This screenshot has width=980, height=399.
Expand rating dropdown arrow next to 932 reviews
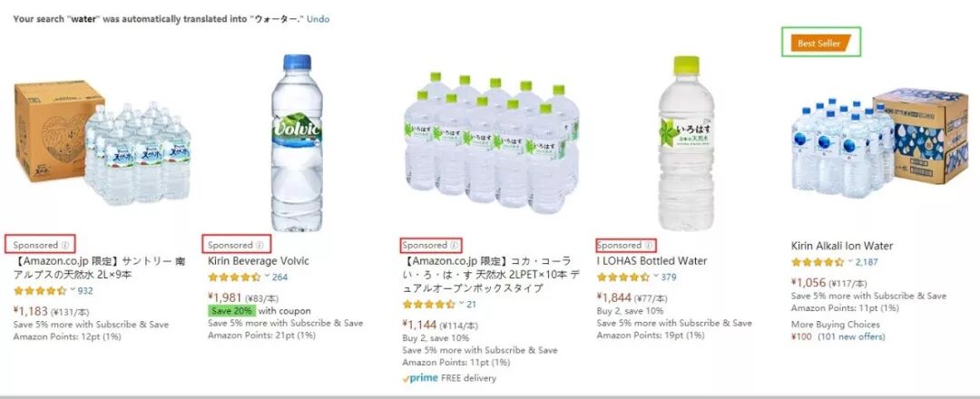(x=73, y=289)
